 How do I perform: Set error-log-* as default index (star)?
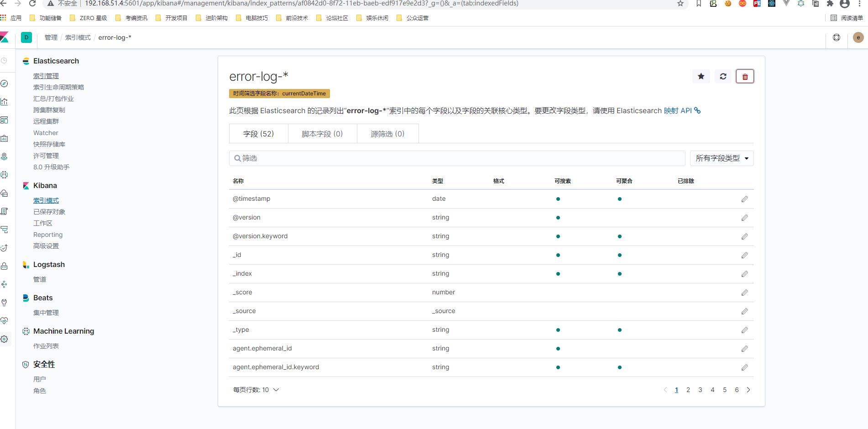[701, 76]
